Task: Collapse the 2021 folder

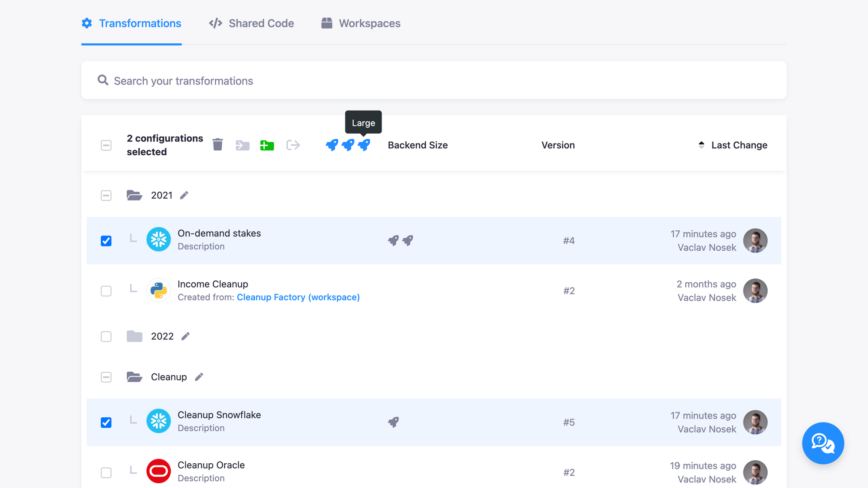Action: 135,196
